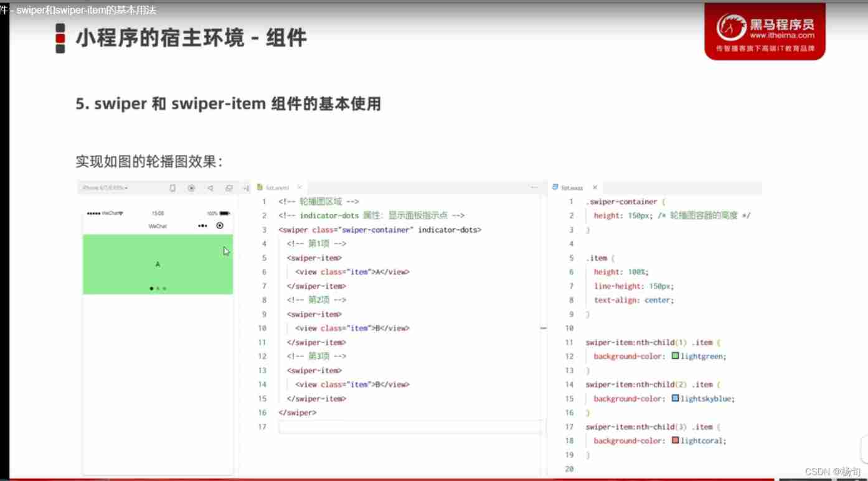The image size is (868, 481).
Task: Switch to the list.wxss tab
Action: click(572, 188)
